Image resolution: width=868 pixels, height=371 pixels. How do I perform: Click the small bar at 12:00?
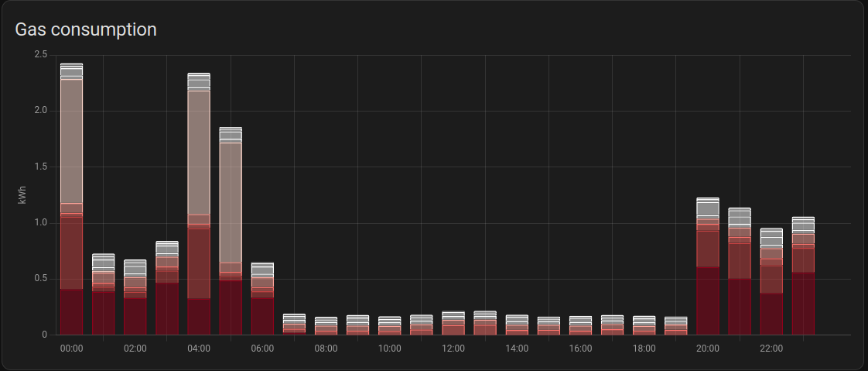click(x=453, y=324)
